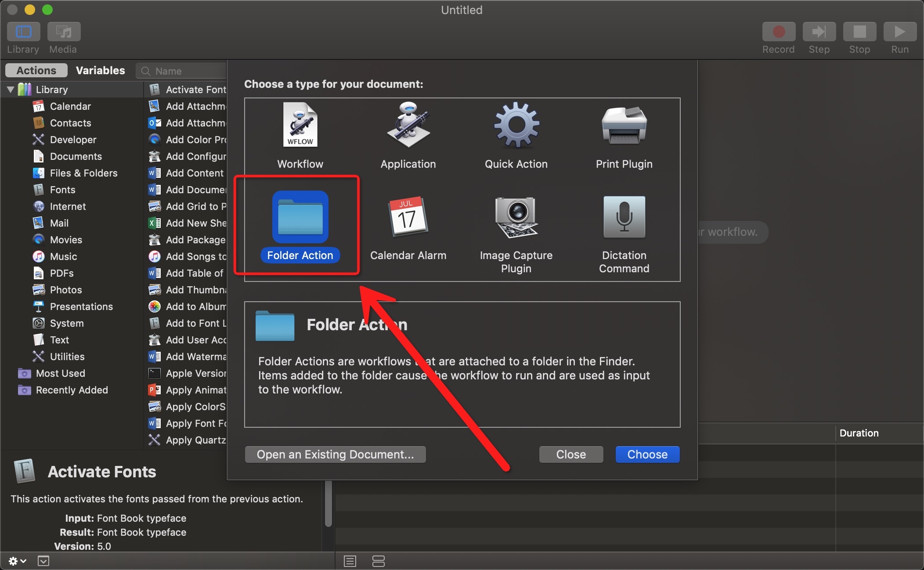Choose the Calendar Alarm icon
924x570 pixels.
pos(408,217)
